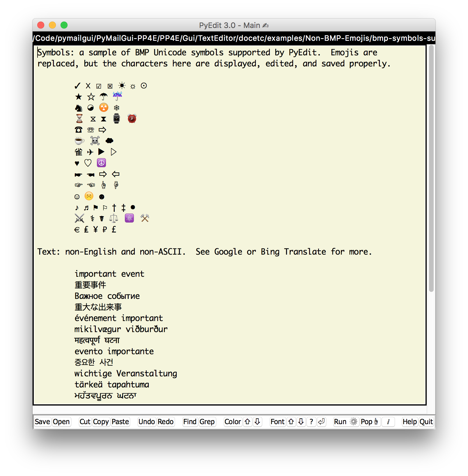Image resolution: width=468 pixels, height=476 pixels.
Task: Click the italic i icon in the toolbar
Action: click(x=388, y=422)
